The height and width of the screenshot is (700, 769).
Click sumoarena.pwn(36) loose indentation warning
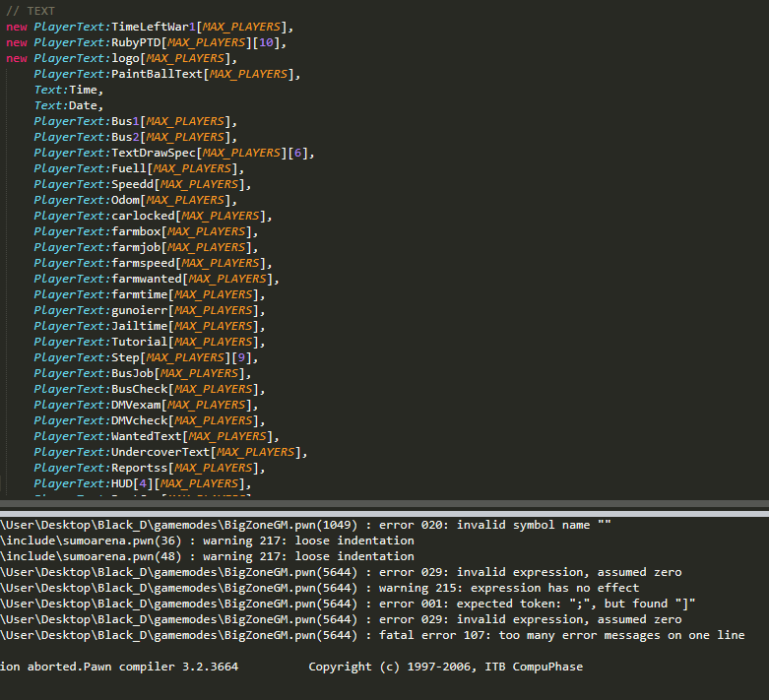click(208, 541)
